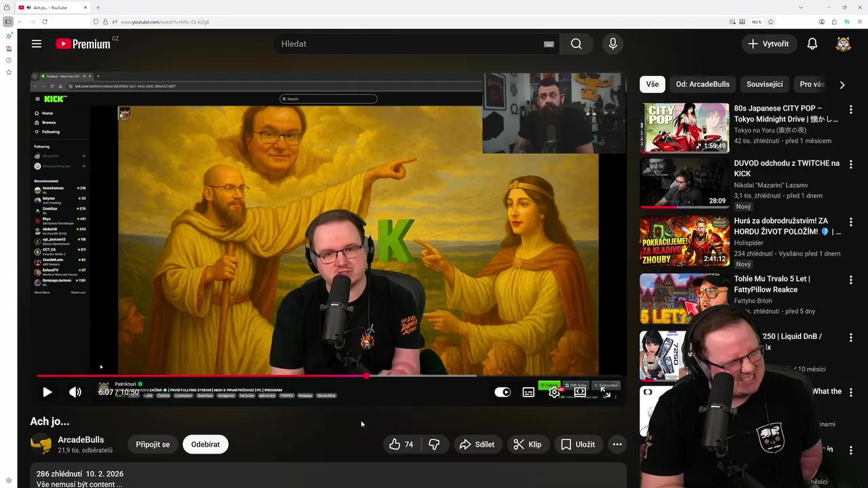Open more actions menu beside Uložit
This screenshot has height=488, width=868.
click(617, 445)
